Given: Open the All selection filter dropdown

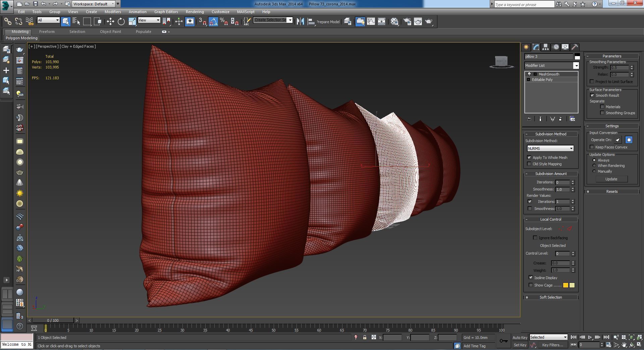Looking at the screenshot, I should coord(48,20).
